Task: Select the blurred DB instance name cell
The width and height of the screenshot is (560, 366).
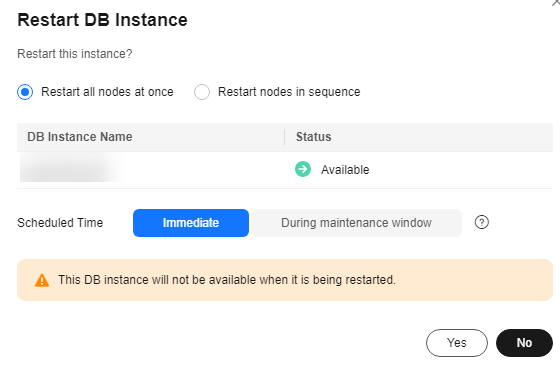Action: tap(71, 170)
